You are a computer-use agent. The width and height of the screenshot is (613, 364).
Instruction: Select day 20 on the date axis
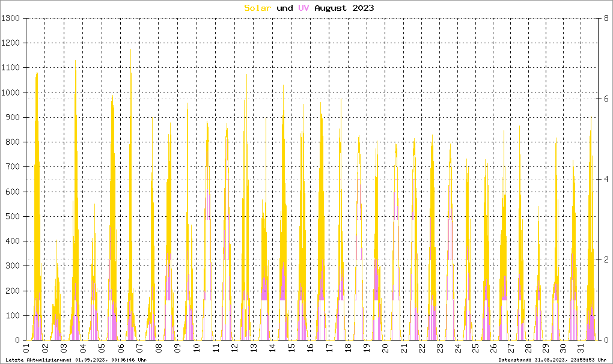[x=385, y=348]
